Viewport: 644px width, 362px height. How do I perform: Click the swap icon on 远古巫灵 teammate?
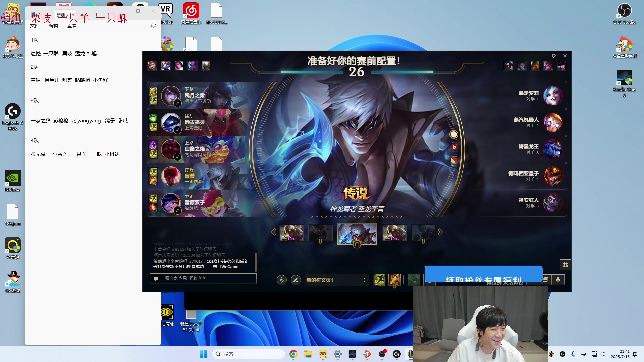click(x=177, y=130)
